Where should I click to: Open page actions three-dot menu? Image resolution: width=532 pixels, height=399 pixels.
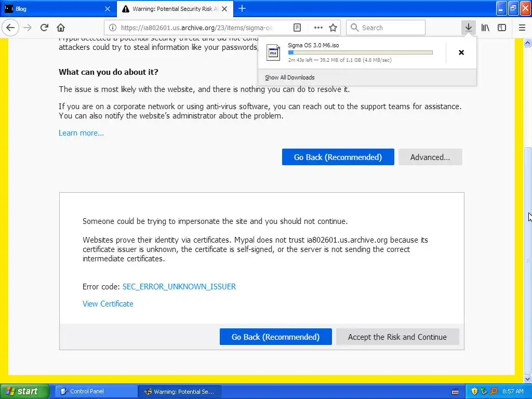[x=318, y=28]
